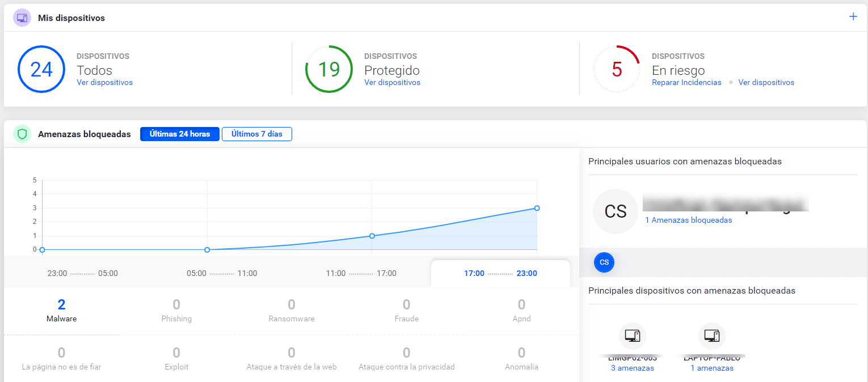This screenshot has width=868, height=382.
Task: Click the blue circle showing 24 devices
Action: (41, 69)
